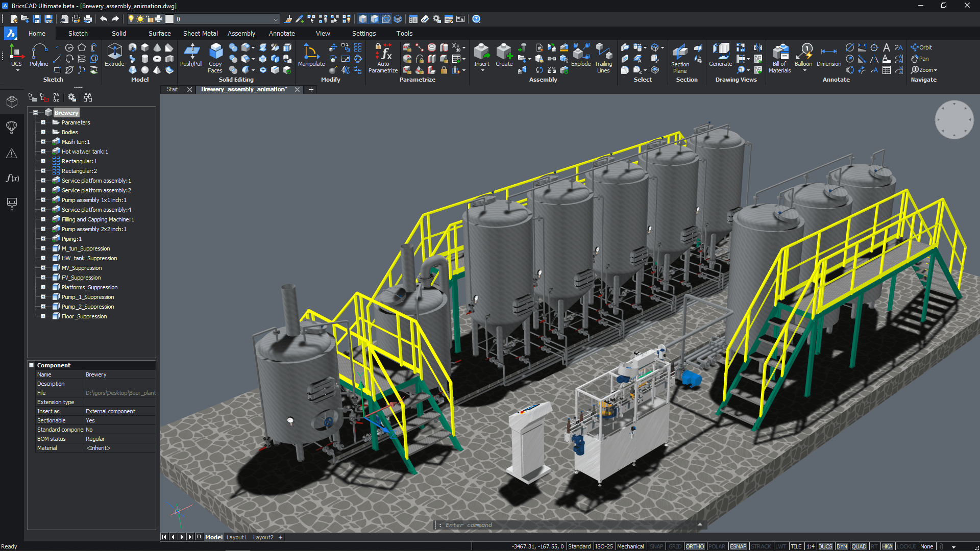The width and height of the screenshot is (980, 551).
Task: Click the white color swatch in quick access toolbar
Action: click(169, 19)
